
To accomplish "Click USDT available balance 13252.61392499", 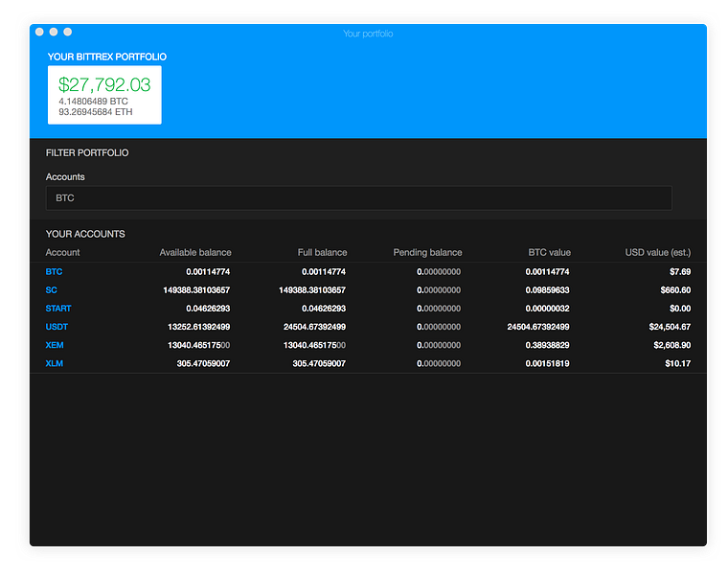I will pyautogui.click(x=198, y=327).
